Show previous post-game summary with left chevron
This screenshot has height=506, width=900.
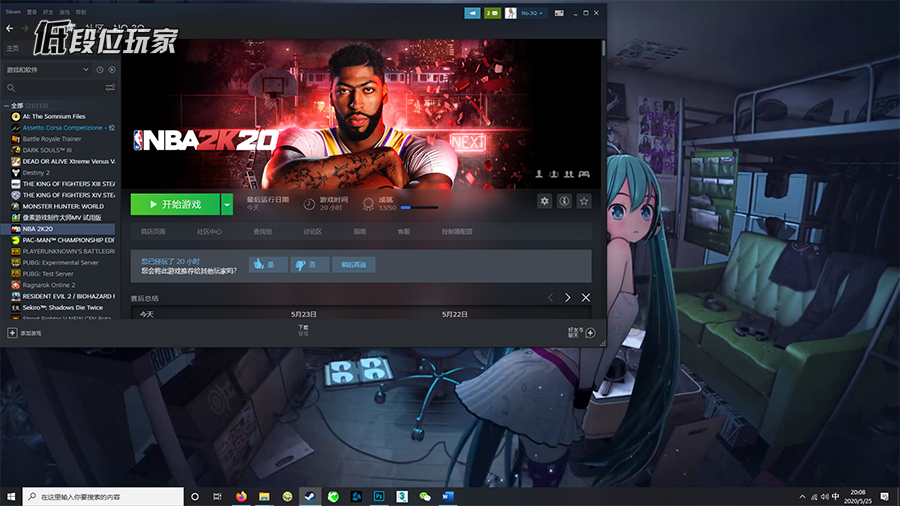pyautogui.click(x=550, y=298)
